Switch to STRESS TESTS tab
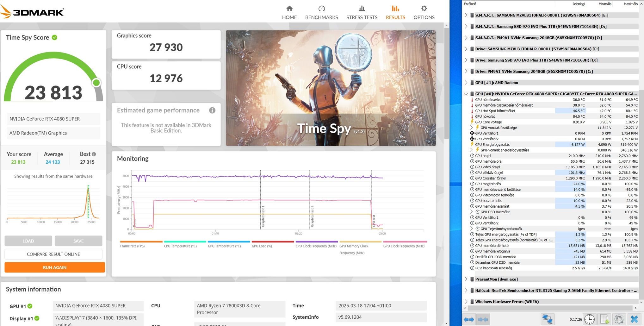Screen dimensions: 644x326 [x=362, y=13]
